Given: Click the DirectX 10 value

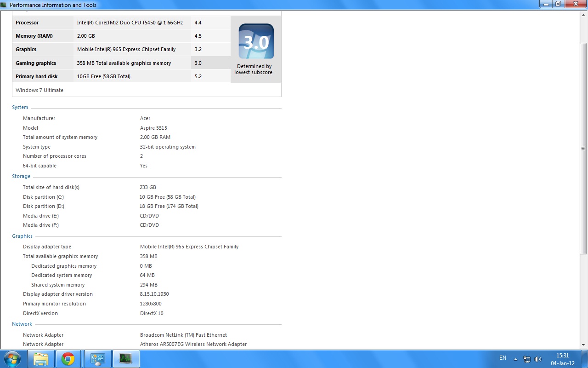Looking at the screenshot, I should click(152, 313).
